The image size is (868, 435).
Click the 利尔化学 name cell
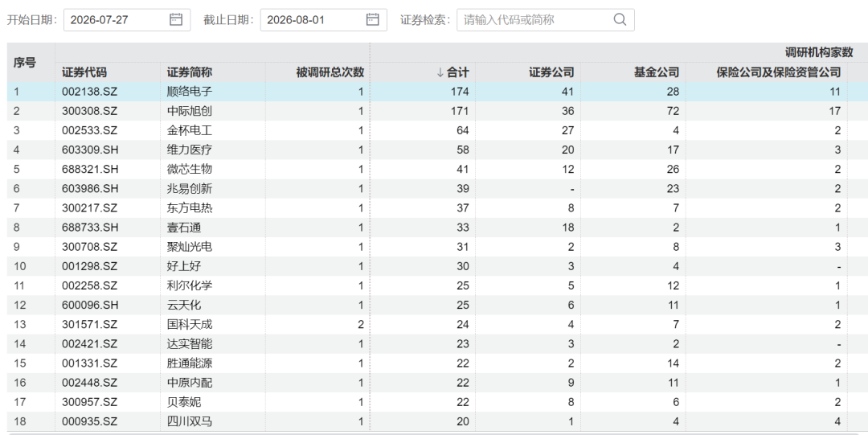coord(190,286)
